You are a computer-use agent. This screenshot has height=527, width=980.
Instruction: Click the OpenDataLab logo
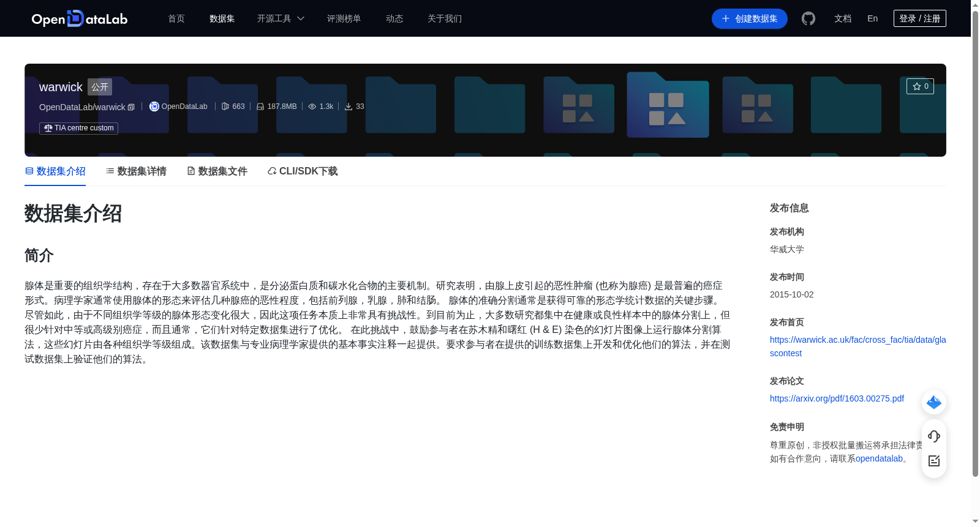pos(80,19)
